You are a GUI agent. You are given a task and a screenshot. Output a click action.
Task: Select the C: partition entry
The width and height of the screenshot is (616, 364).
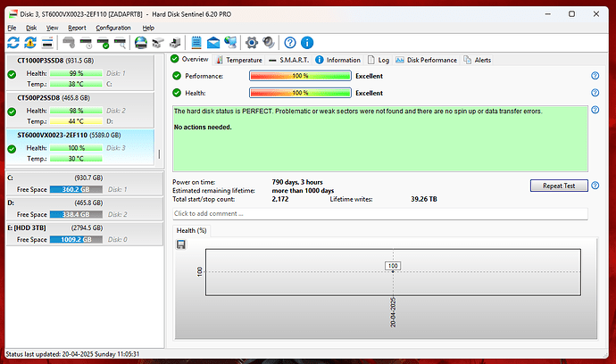[x=85, y=184]
